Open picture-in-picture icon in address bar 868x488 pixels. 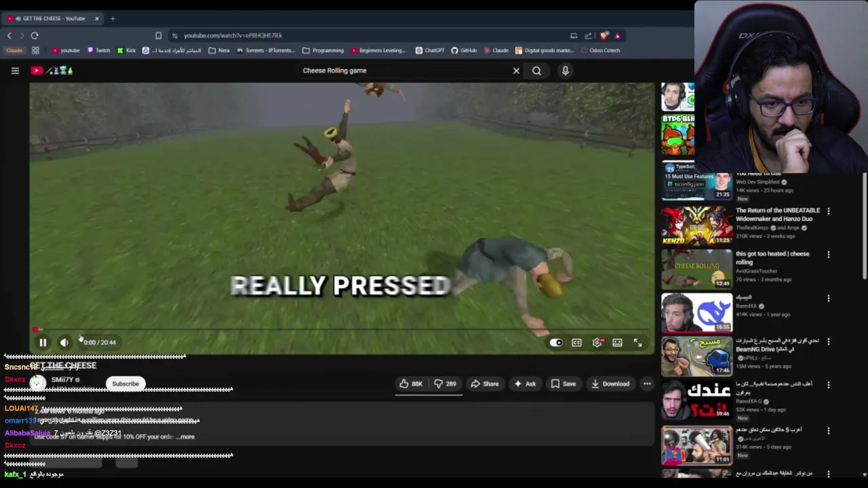pyautogui.click(x=574, y=35)
